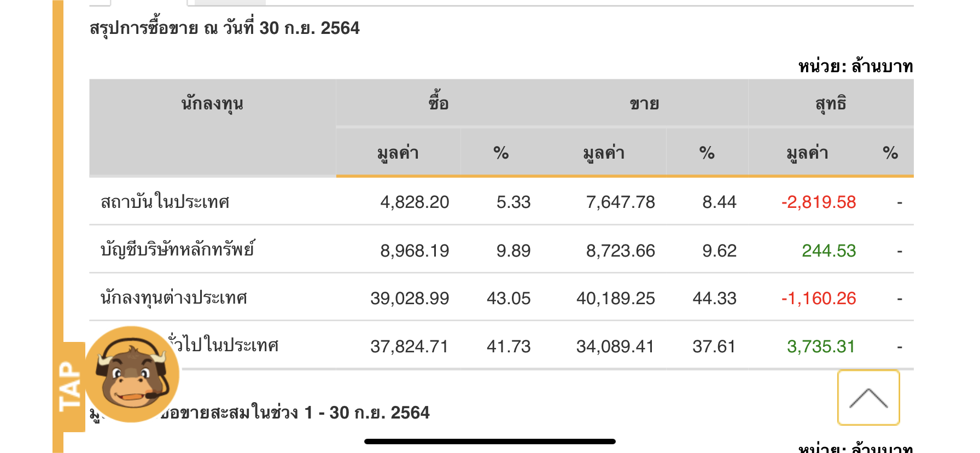Tap the green net value 3,735.31
This screenshot has height=453, width=980.
click(821, 346)
